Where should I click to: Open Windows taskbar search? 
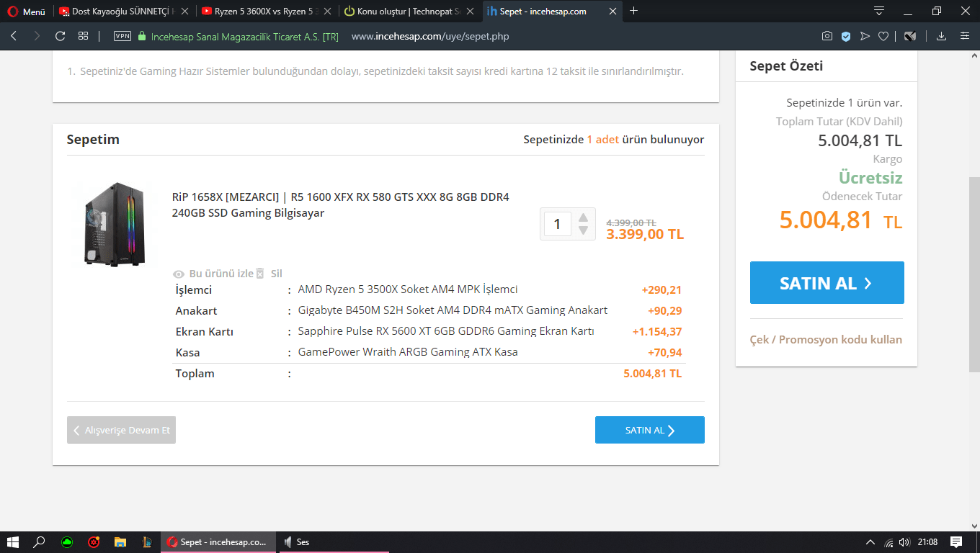click(x=40, y=542)
